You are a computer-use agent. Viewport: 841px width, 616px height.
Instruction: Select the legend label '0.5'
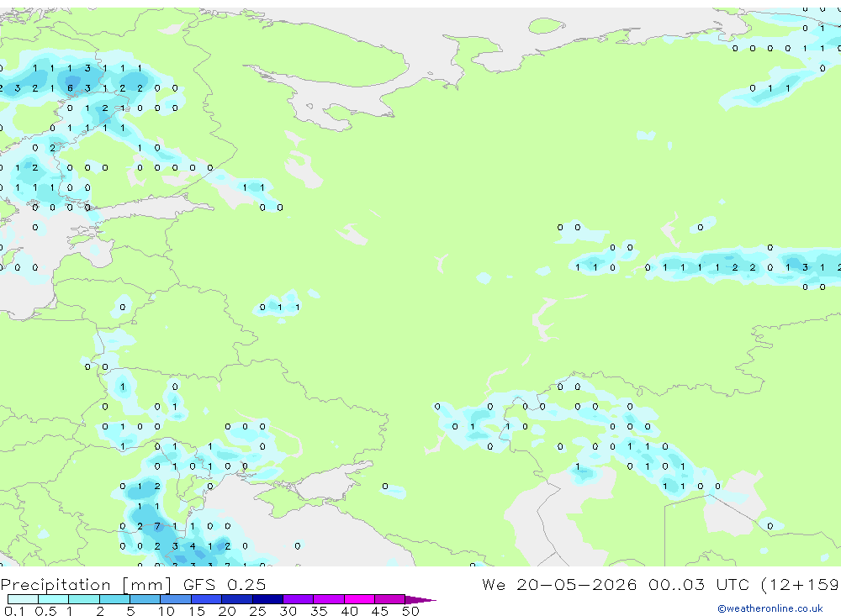point(45,611)
